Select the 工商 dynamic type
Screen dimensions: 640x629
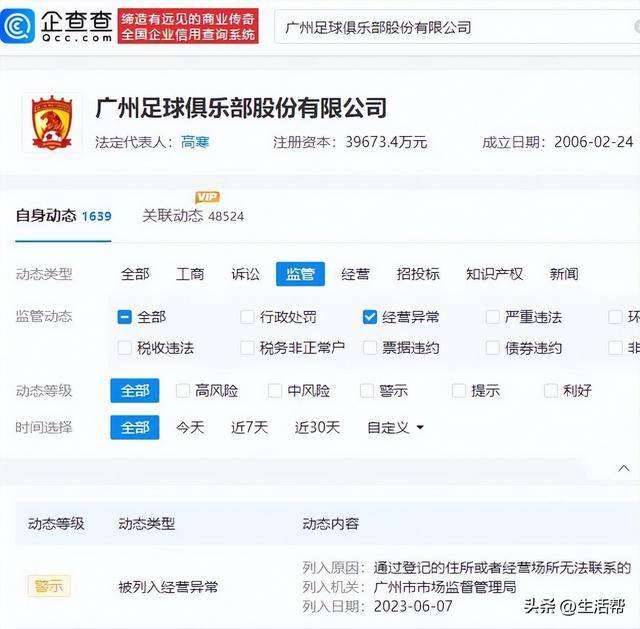click(x=190, y=274)
